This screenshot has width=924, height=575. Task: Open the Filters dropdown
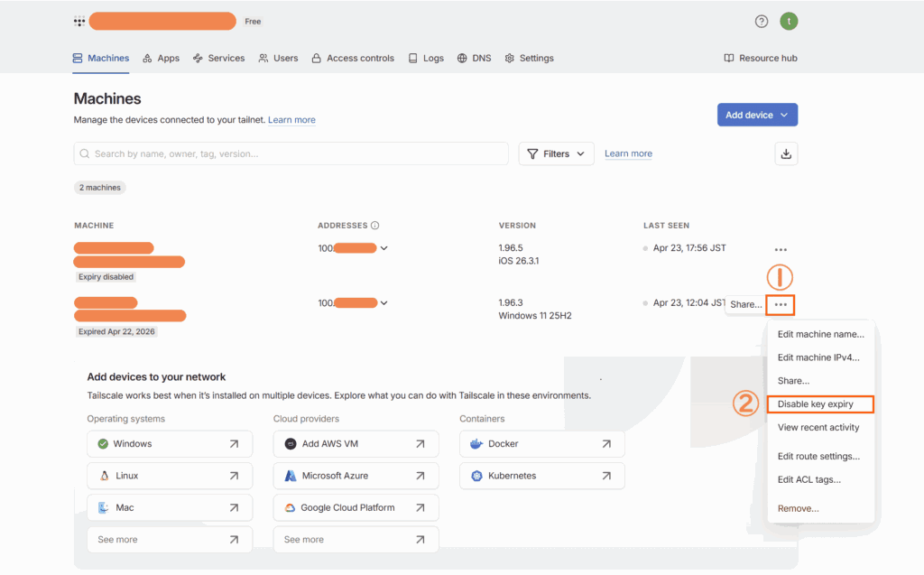(x=556, y=153)
